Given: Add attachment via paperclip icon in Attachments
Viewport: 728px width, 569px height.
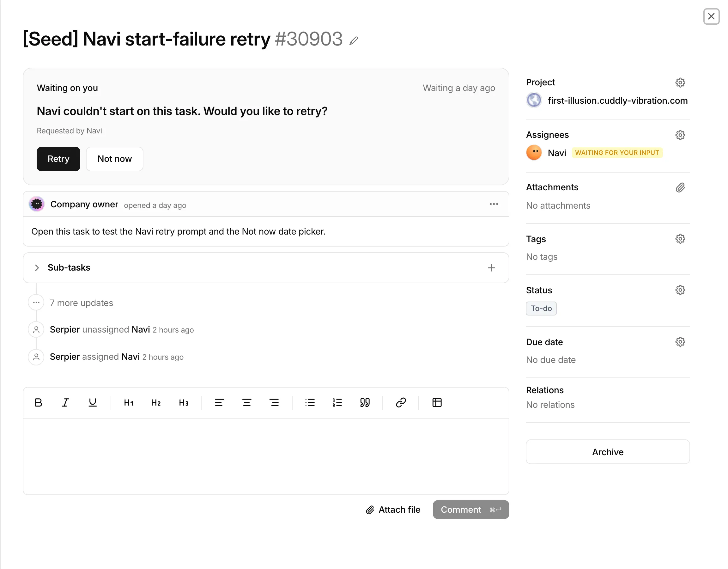Looking at the screenshot, I should tap(680, 187).
